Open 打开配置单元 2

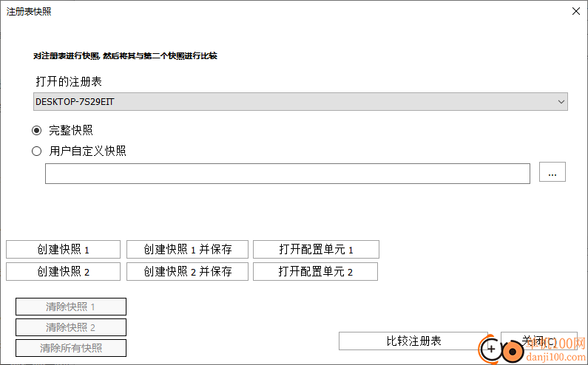tap(315, 271)
